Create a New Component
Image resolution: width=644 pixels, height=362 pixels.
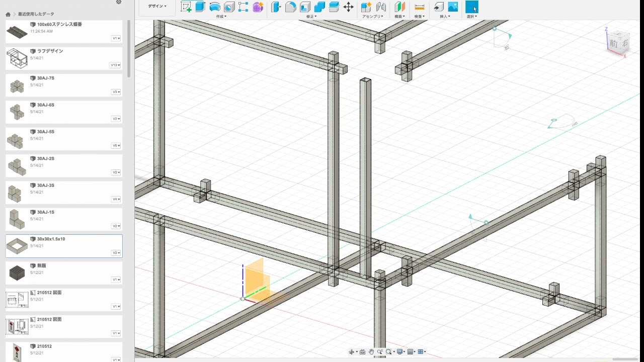(x=366, y=7)
